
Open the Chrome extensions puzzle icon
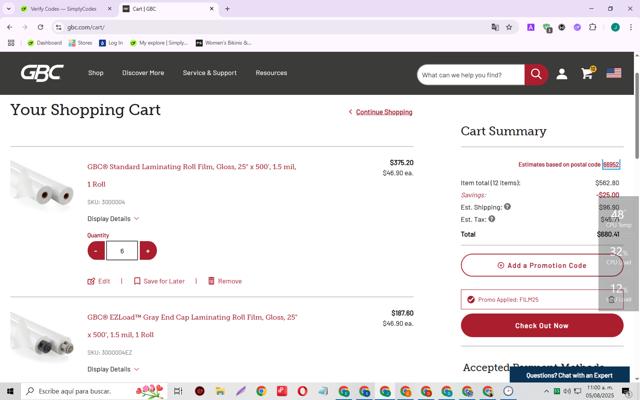(x=593, y=27)
